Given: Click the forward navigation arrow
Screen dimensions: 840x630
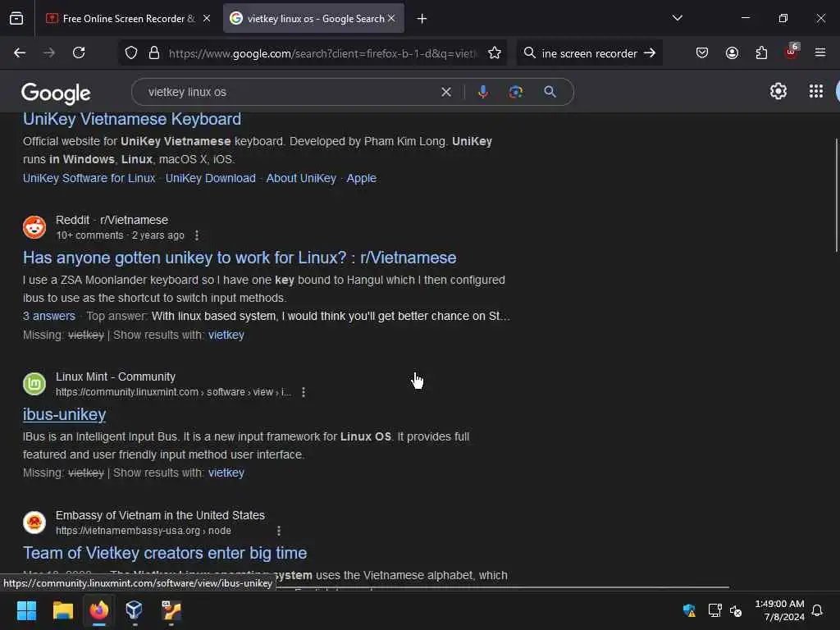Looking at the screenshot, I should (48, 52).
